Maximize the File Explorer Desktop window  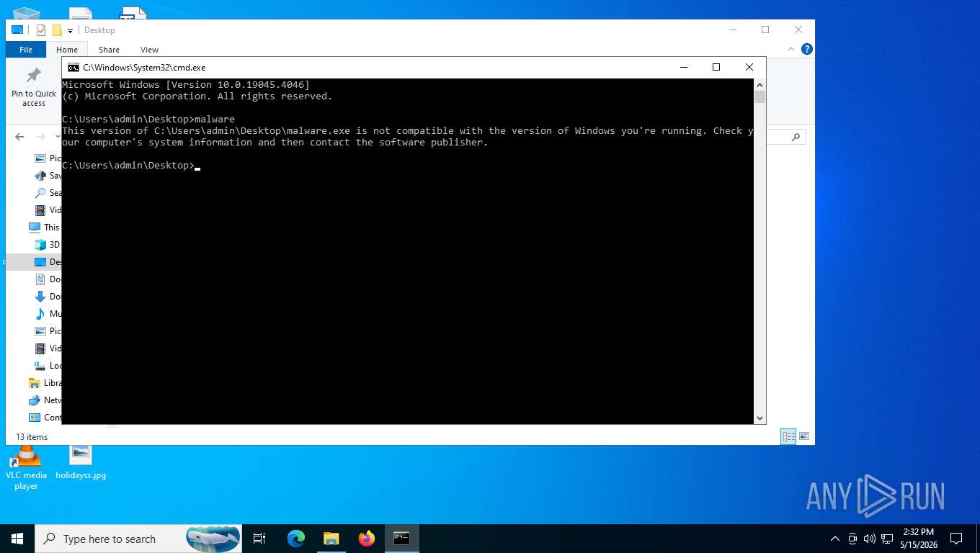click(765, 30)
